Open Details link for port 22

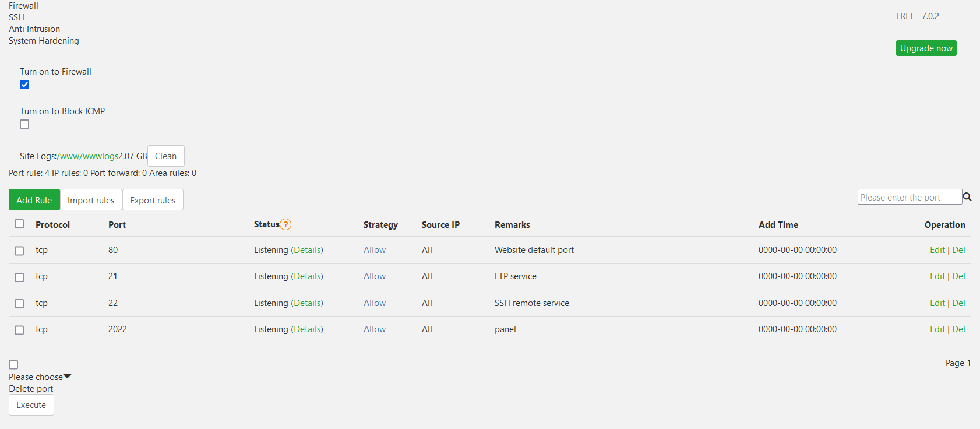click(307, 303)
